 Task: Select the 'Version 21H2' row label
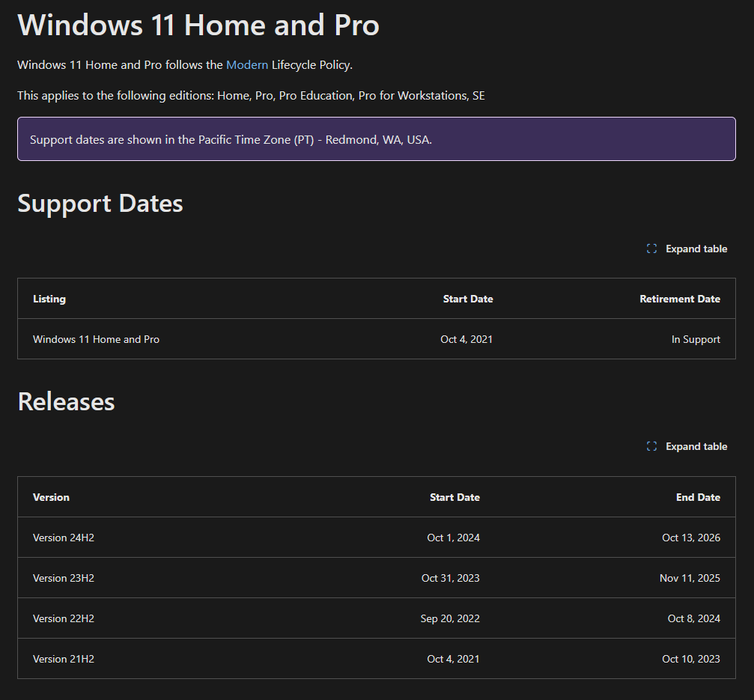tap(64, 659)
